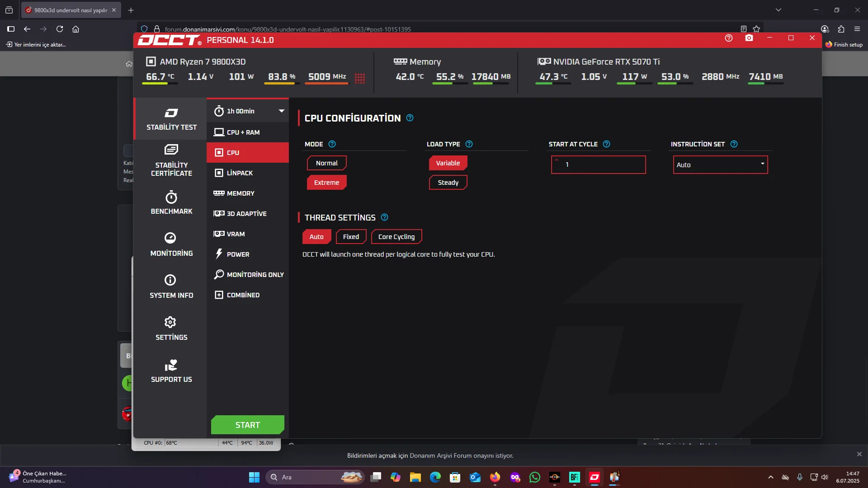Select the 3D Adaptive test

click(247, 214)
